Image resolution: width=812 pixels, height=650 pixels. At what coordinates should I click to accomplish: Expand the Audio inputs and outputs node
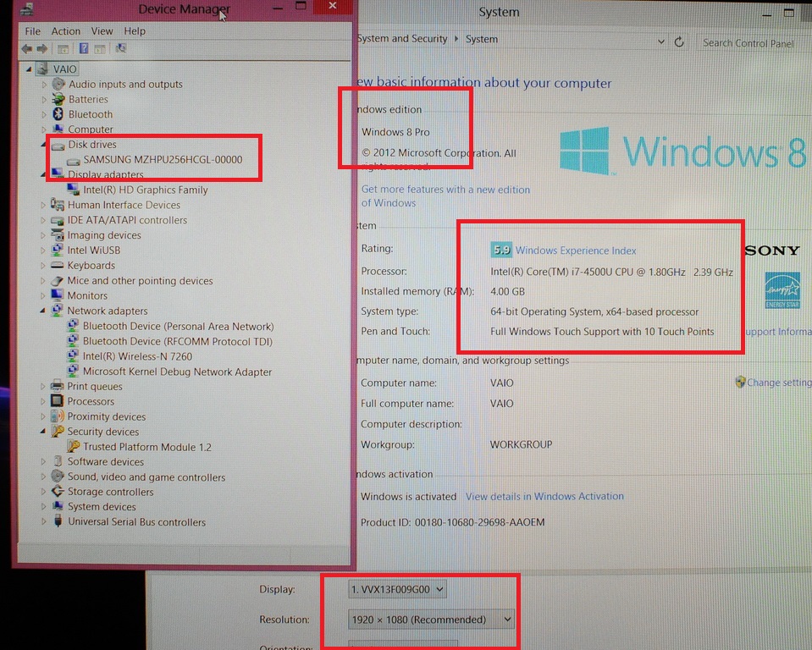pos(43,85)
